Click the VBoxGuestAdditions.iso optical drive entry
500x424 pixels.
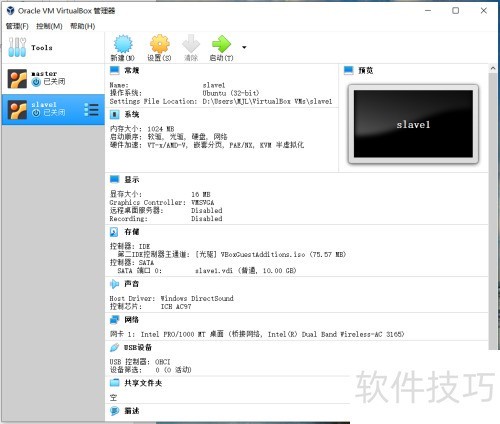click(271, 254)
